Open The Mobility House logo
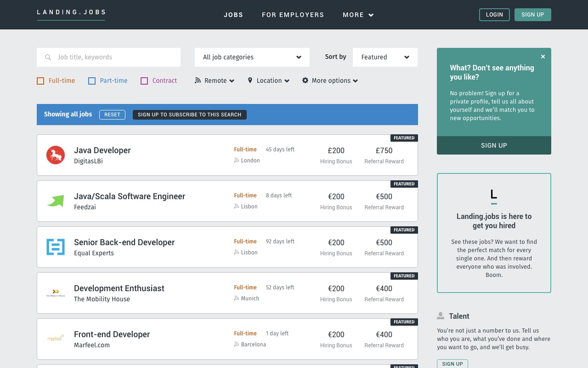 click(x=56, y=293)
